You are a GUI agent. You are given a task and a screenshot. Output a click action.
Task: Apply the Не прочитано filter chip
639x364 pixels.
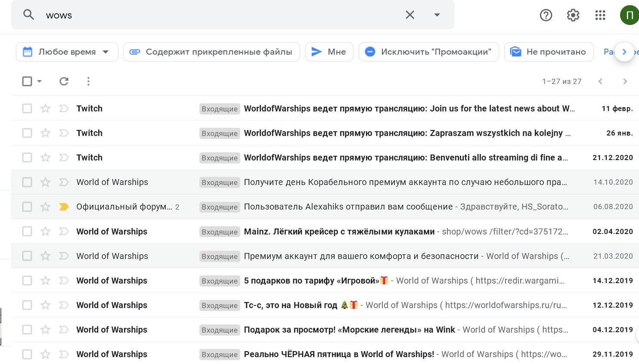coord(549,52)
